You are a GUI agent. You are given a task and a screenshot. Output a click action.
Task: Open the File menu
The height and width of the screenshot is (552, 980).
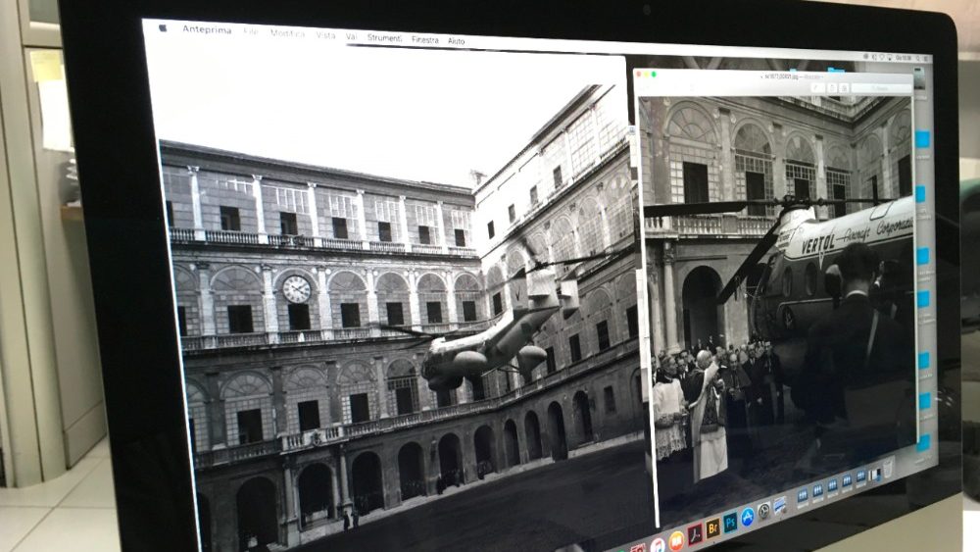(251, 31)
